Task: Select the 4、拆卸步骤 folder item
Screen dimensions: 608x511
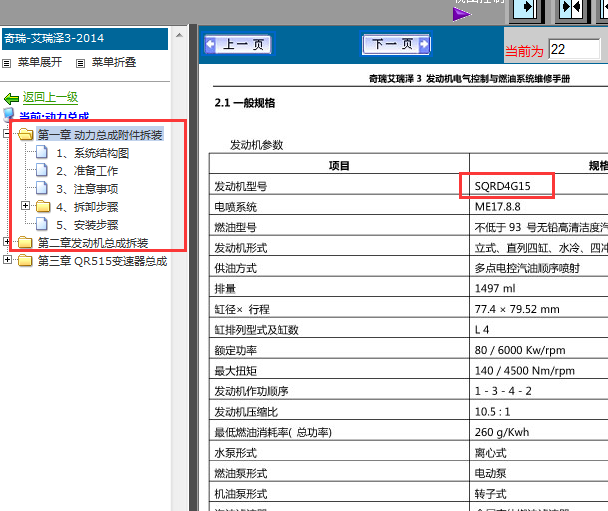Action: pos(87,207)
